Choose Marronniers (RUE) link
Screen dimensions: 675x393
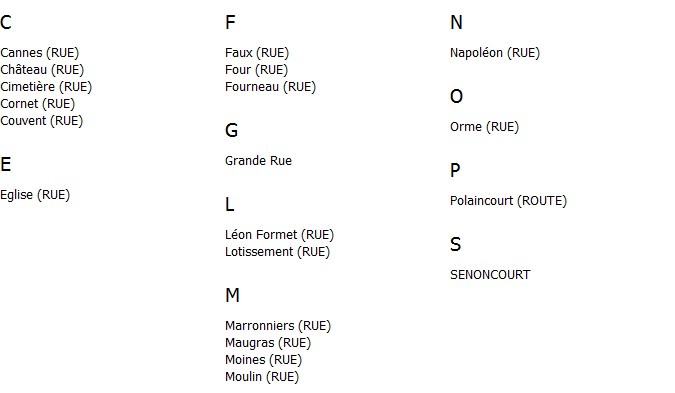pos(278,326)
